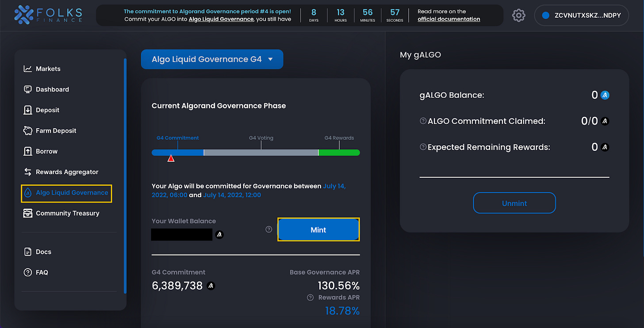Screen dimensions: 644x328
Task: Click the Current Algorand Governance Phase heading
Action: click(218, 106)
